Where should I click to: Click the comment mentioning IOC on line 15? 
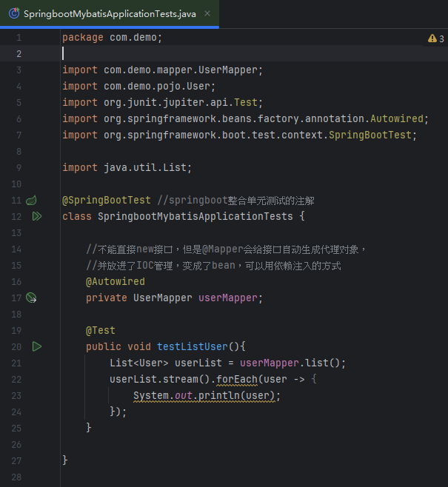(x=213, y=266)
